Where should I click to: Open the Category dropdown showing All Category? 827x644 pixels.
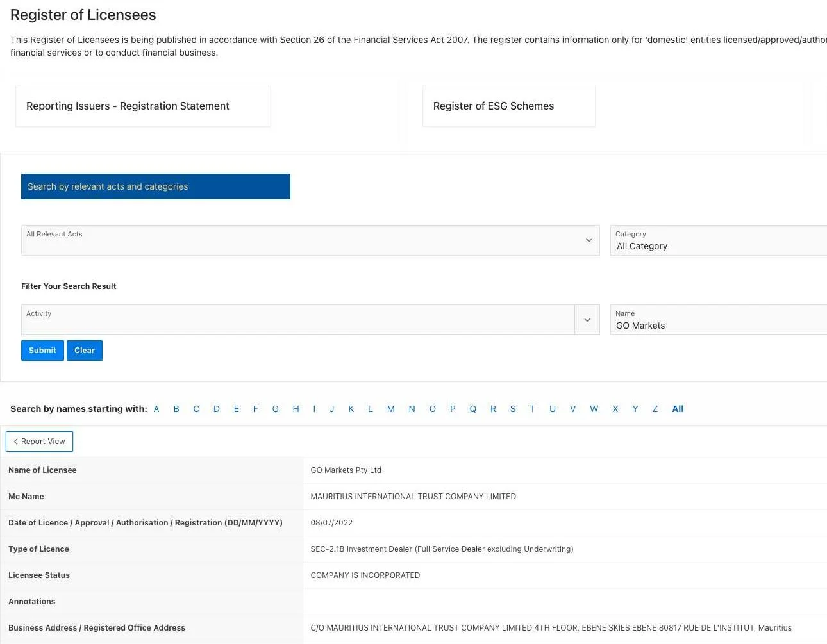[719, 240]
